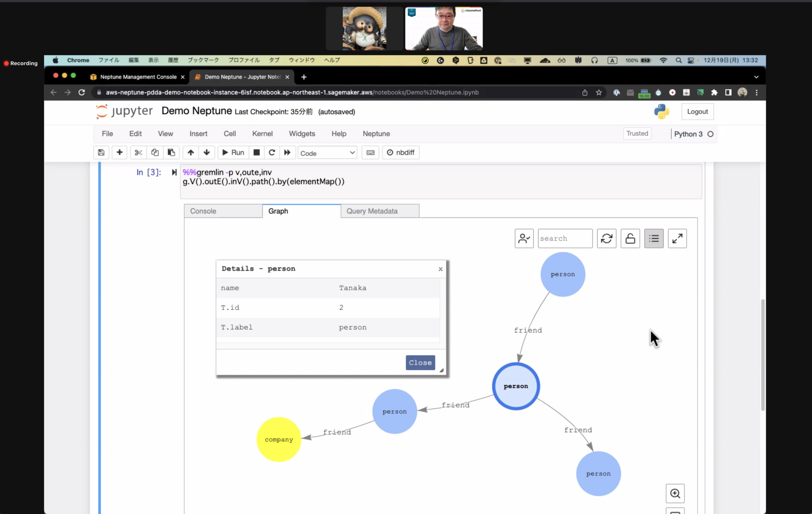The height and width of the screenshot is (514, 812).
Task: Open the command palette keyboard icon
Action: [x=370, y=152]
